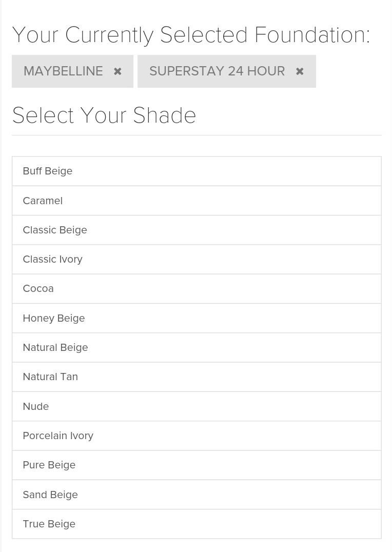Screen dimensions: 392x552
Task: Click the X icon next to SUPERSTAY 24 HOUR
Action: pyautogui.click(x=300, y=71)
